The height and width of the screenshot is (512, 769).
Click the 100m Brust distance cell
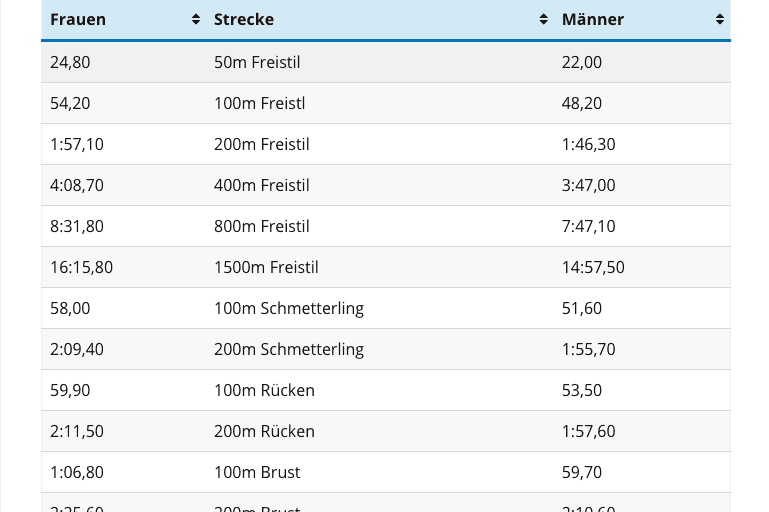tap(257, 472)
